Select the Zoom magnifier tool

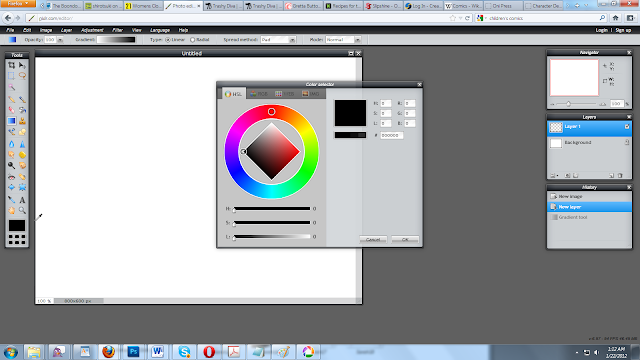click(22, 211)
